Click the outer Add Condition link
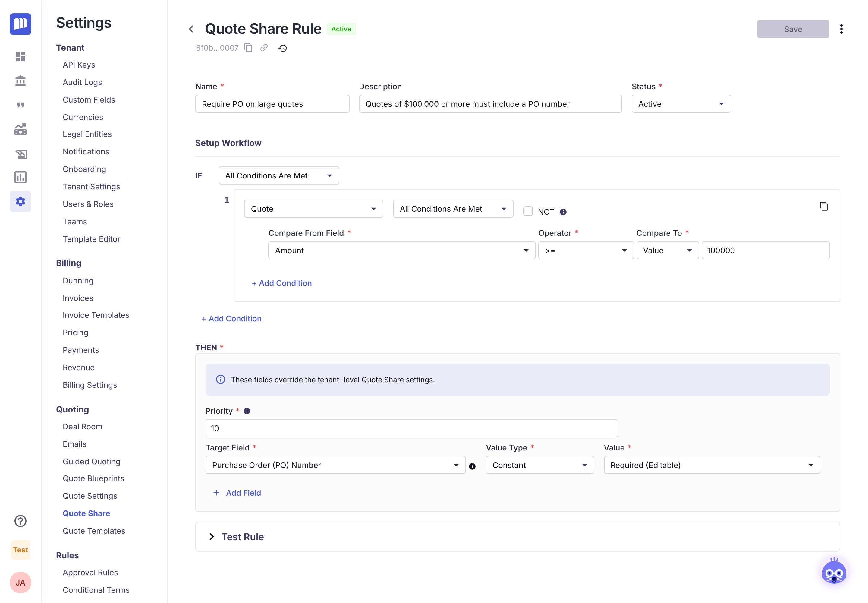 [231, 318]
